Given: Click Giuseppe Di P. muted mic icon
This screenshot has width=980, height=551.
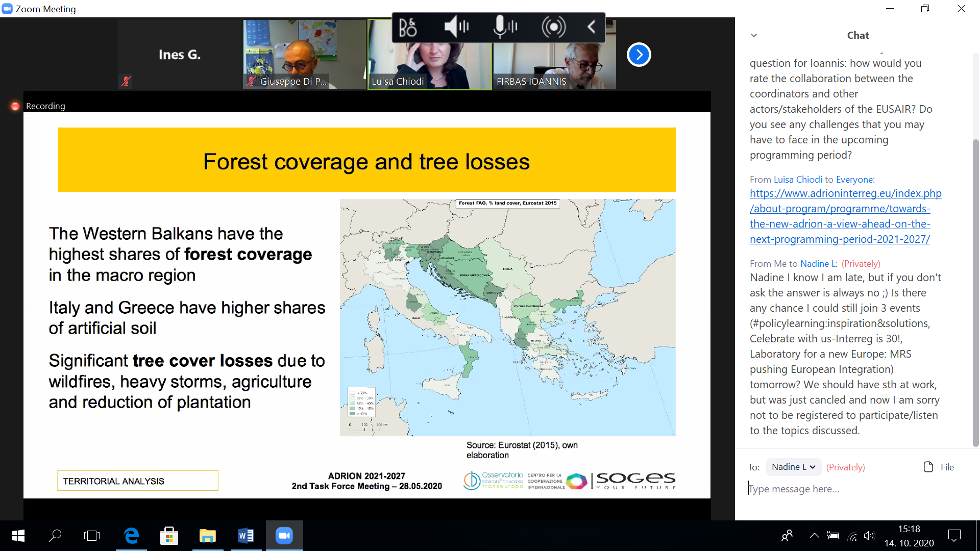Looking at the screenshot, I should [x=251, y=81].
